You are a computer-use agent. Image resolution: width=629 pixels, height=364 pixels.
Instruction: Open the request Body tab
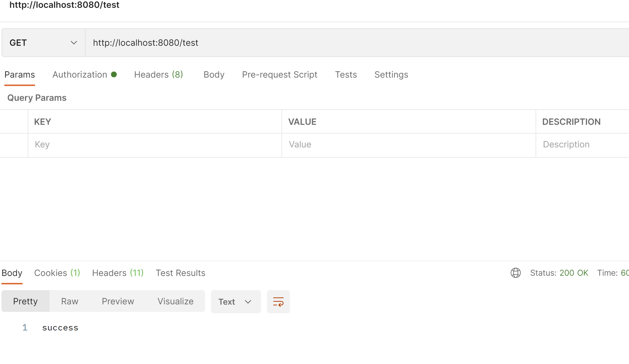(x=214, y=75)
